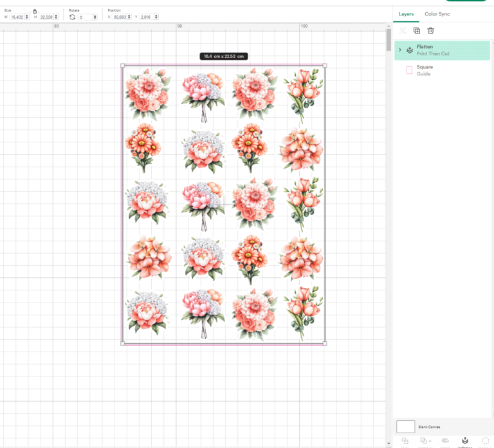Viewport: 494px width, 448px height.
Task: Select the Square Guide layer
Action: pyautogui.click(x=442, y=70)
